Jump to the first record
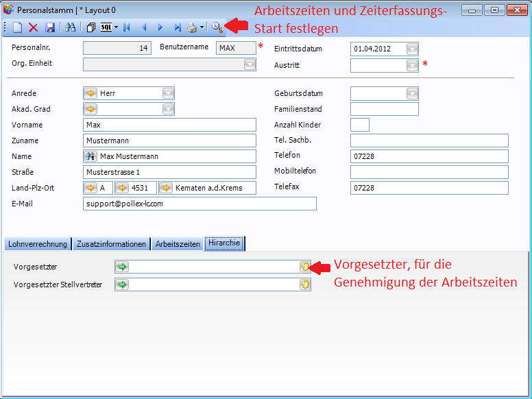 pos(127,27)
